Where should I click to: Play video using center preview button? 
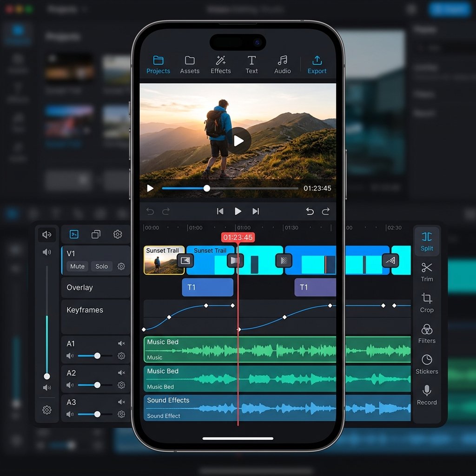pos(238,140)
